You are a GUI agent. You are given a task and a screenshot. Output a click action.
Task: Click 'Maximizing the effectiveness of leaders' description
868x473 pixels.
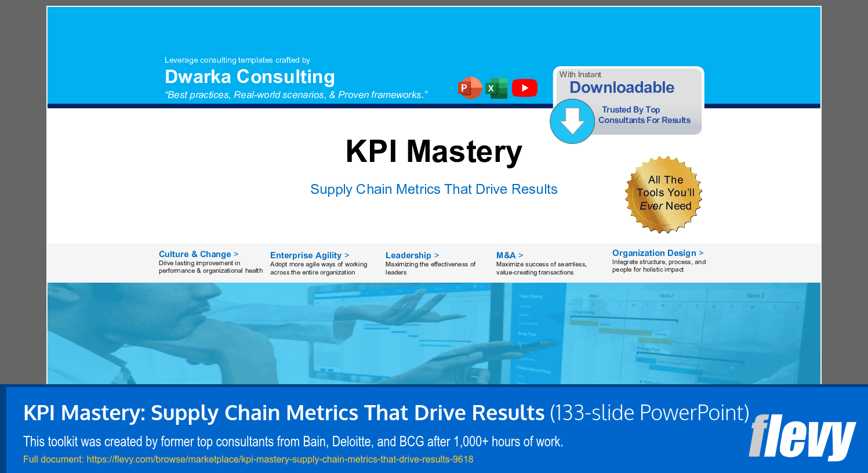click(430, 268)
